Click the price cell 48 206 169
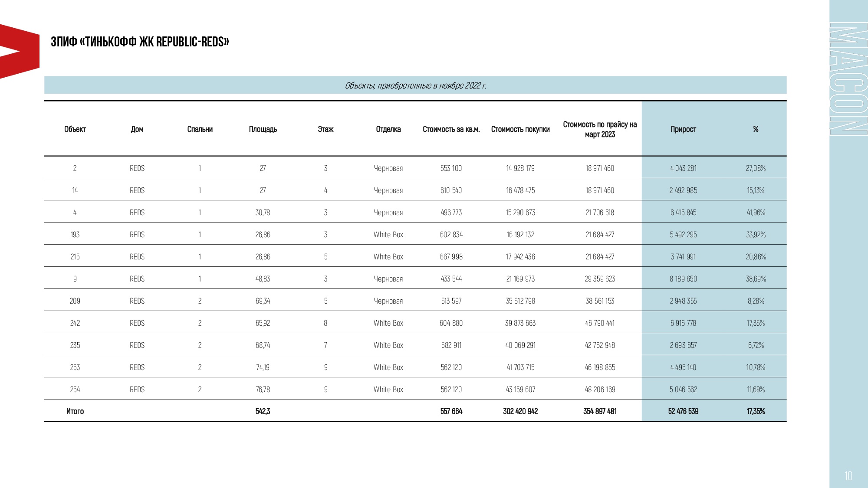 tap(599, 390)
